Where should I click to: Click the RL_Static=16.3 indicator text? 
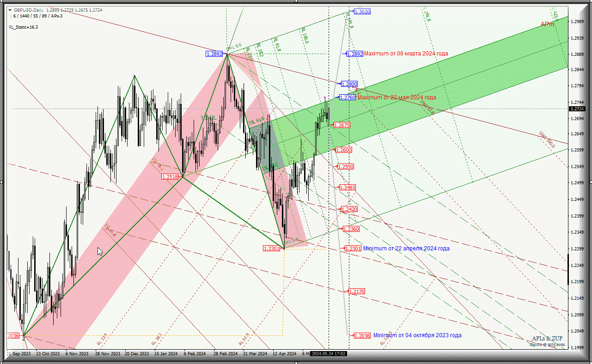point(23,27)
